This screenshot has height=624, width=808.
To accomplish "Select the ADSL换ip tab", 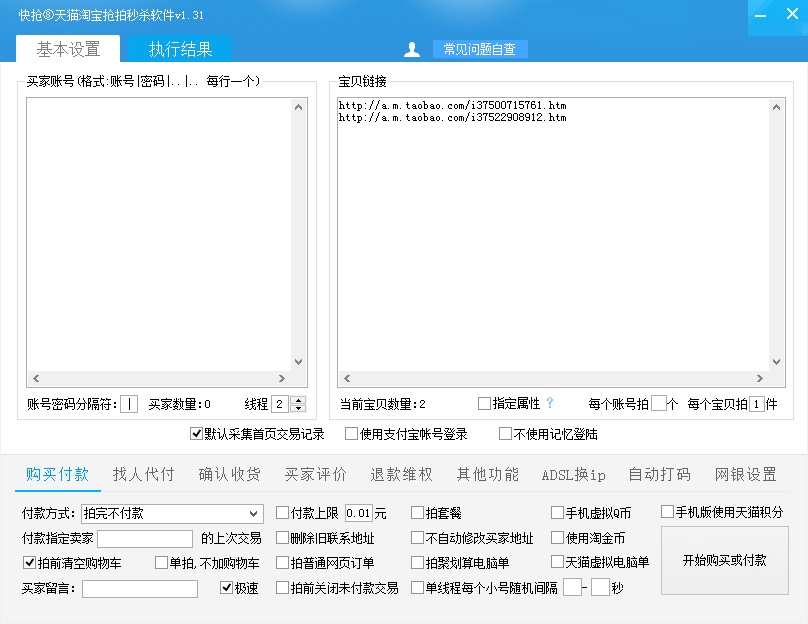I will pyautogui.click(x=573, y=474).
